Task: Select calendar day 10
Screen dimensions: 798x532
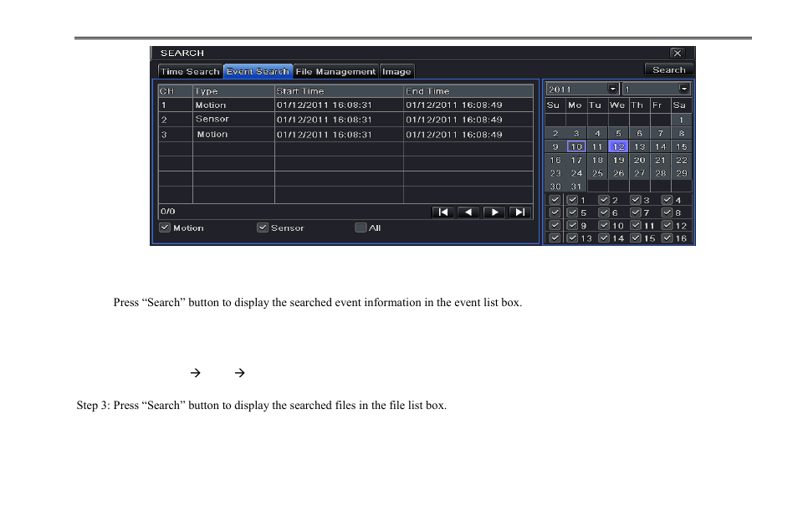Action: pos(576,146)
